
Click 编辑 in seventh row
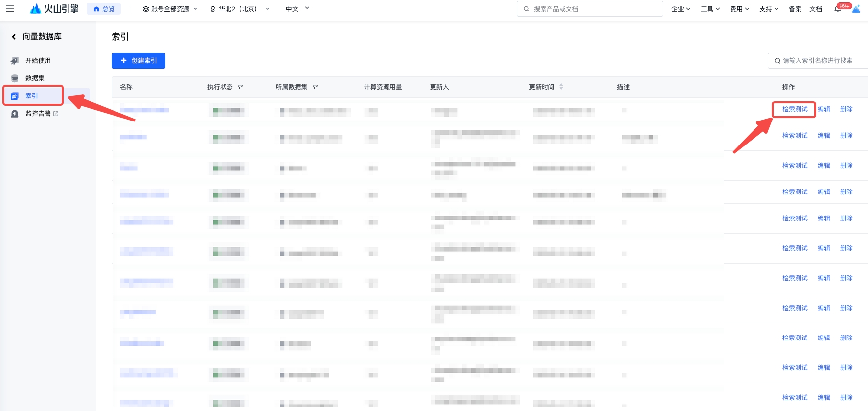[x=824, y=278]
